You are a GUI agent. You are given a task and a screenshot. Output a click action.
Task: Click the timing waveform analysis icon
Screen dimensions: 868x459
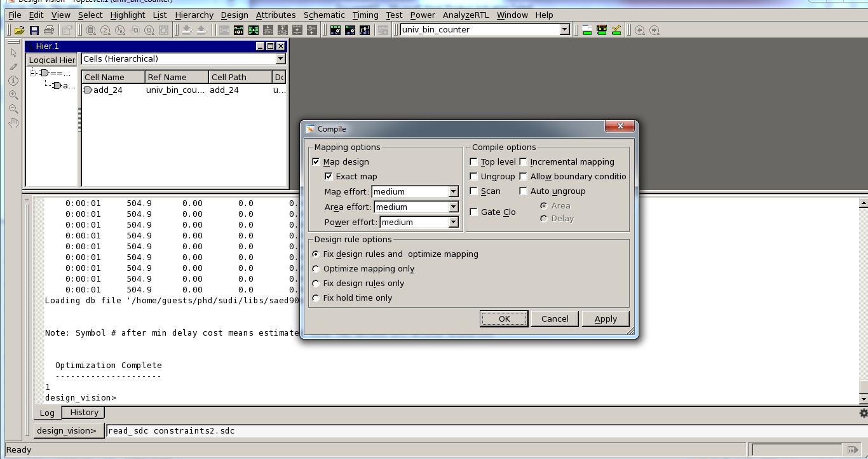tap(365, 30)
